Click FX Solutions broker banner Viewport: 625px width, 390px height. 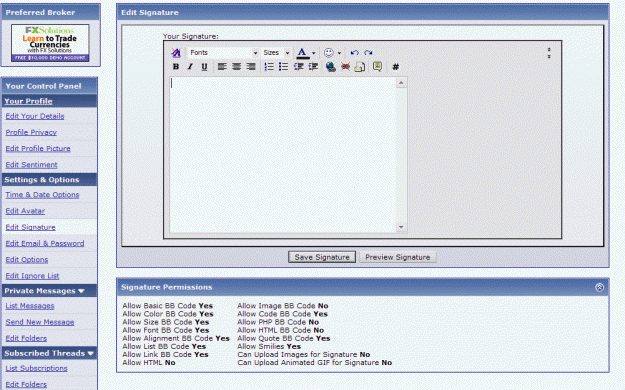(50, 43)
